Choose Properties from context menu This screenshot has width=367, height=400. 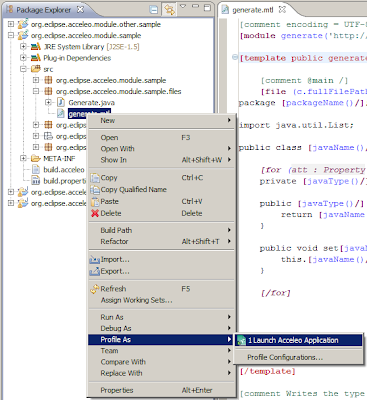point(161,390)
